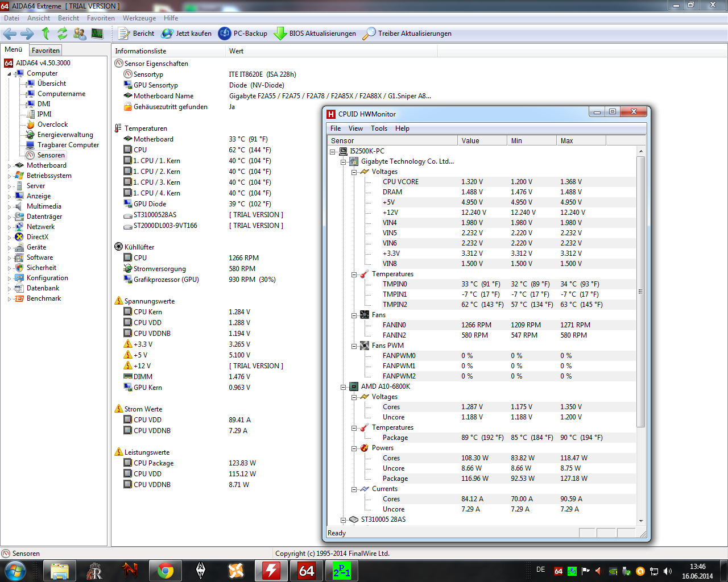
Task: Open the Favoriten menu in menu bar
Action: (101, 18)
